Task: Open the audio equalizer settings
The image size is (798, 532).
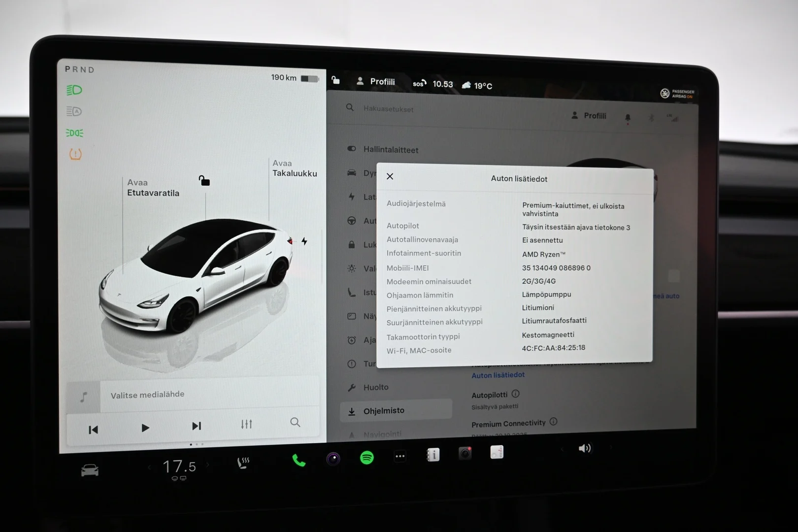Action: pyautogui.click(x=246, y=424)
